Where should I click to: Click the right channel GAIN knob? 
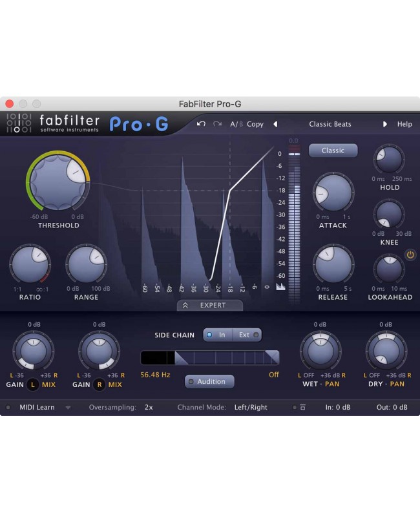tap(99, 351)
